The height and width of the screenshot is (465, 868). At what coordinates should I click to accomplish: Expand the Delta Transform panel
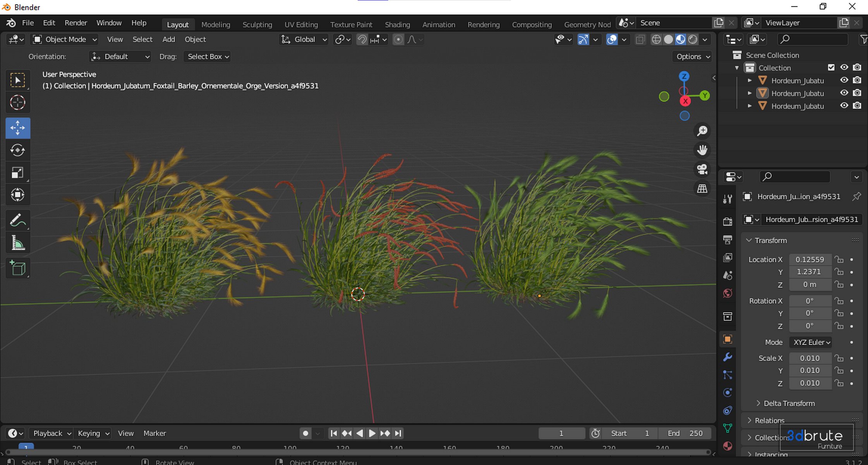[789, 403]
